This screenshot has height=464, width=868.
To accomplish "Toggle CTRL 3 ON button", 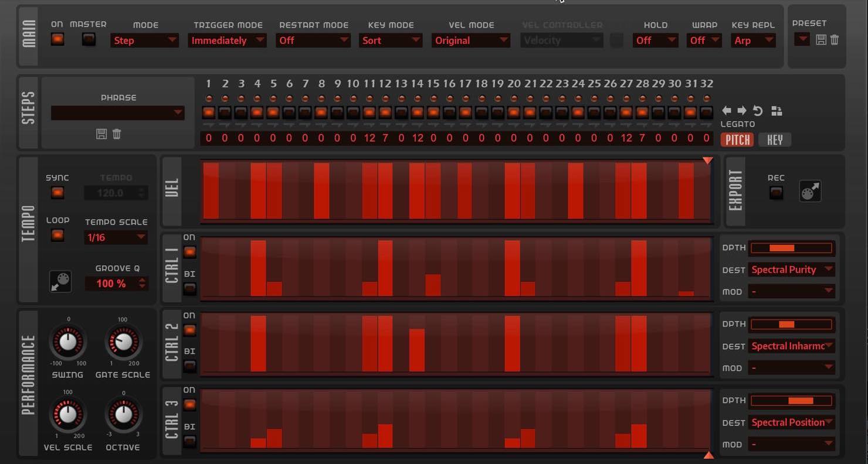I will (189, 404).
